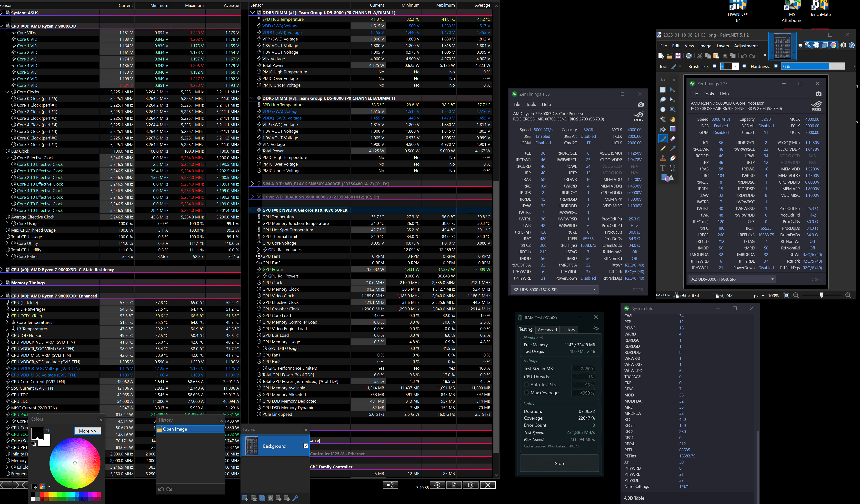The width and height of the screenshot is (860, 504).
Task: Toggle Background layer visibility checkbox
Action: coord(306,446)
